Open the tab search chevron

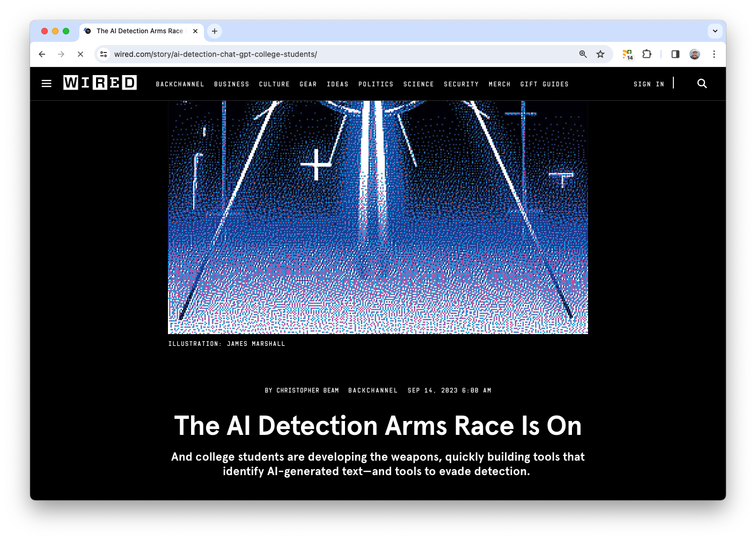click(x=715, y=31)
